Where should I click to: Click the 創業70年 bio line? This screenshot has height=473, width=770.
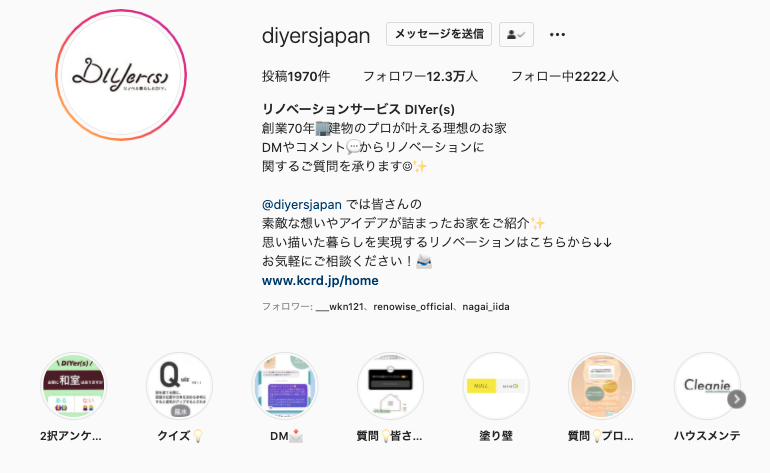click(384, 129)
